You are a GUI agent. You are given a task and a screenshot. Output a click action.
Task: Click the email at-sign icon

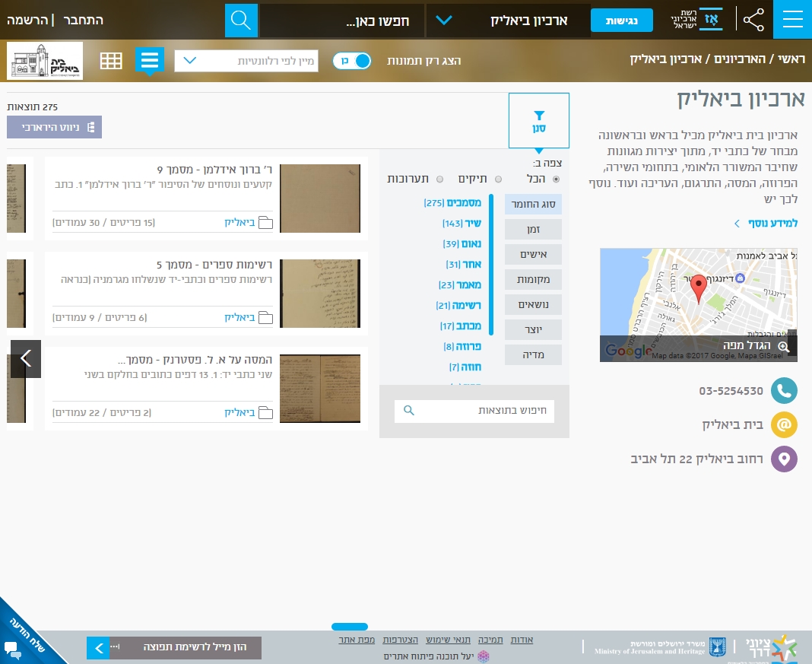[x=784, y=424]
